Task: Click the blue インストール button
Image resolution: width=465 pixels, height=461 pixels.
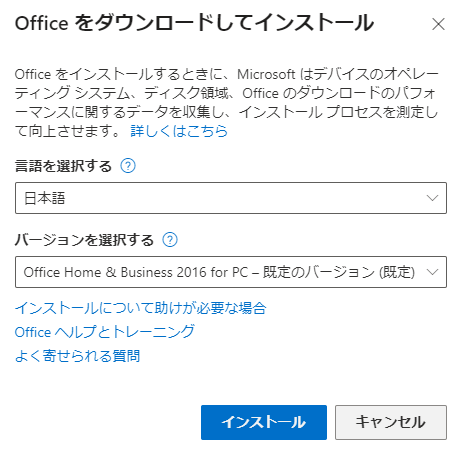Action: pyautogui.click(x=264, y=422)
